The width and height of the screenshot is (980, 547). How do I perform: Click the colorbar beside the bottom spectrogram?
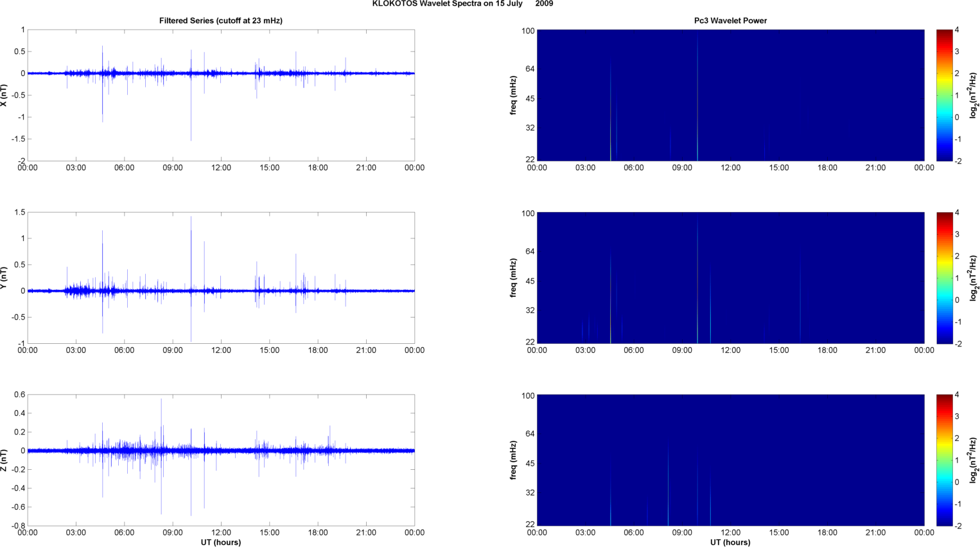point(944,460)
